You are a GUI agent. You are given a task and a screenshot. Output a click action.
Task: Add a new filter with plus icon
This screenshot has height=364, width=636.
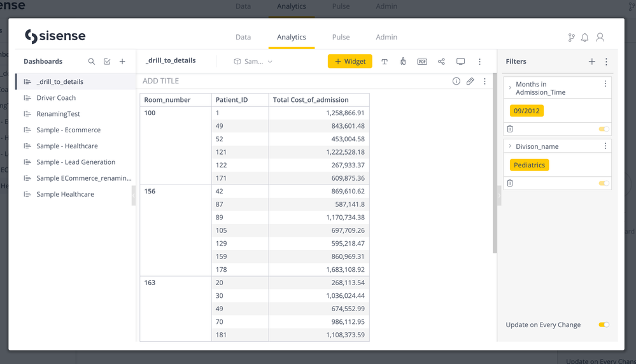(591, 62)
